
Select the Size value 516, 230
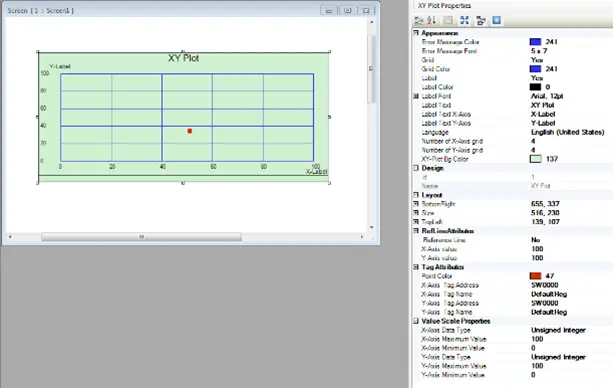(x=545, y=212)
